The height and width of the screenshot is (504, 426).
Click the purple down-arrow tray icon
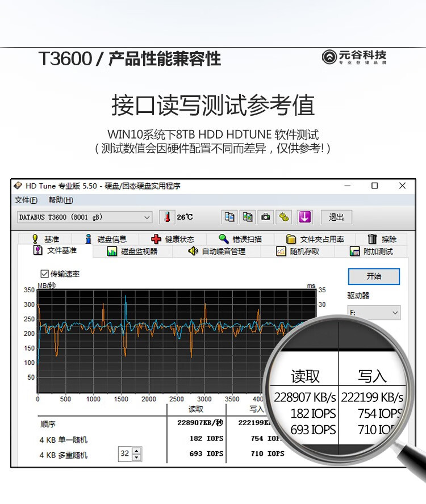point(304,217)
